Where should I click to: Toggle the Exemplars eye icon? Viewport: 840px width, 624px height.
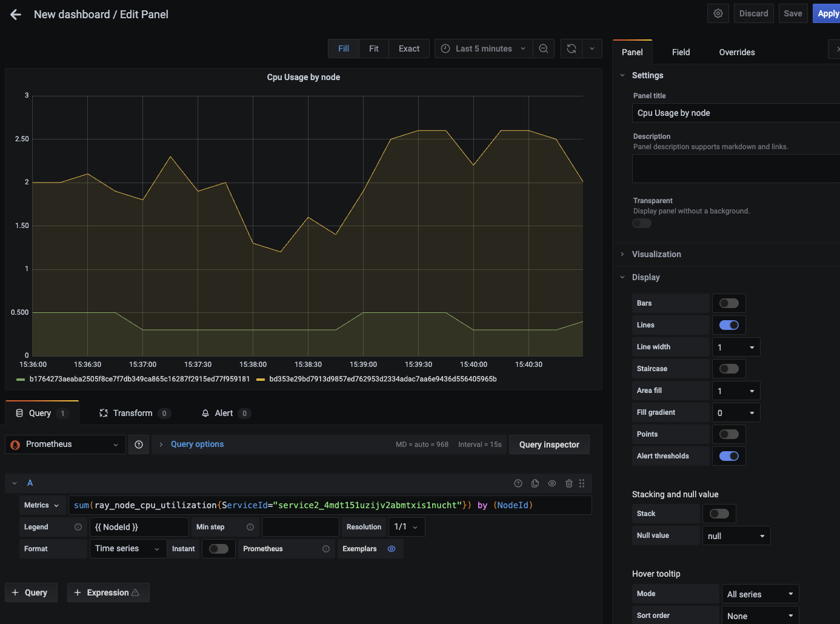(392, 549)
